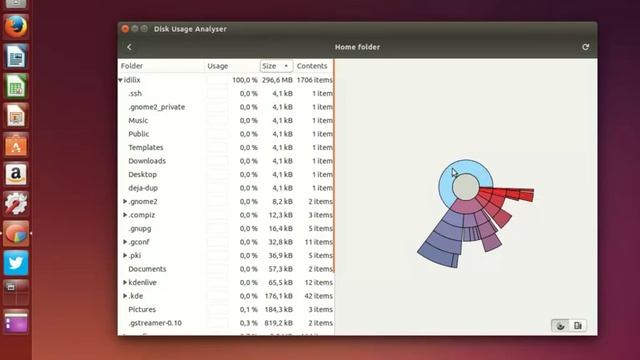The width and height of the screenshot is (640, 360).
Task: Expand the kdenlive folder
Action: pos(125,282)
